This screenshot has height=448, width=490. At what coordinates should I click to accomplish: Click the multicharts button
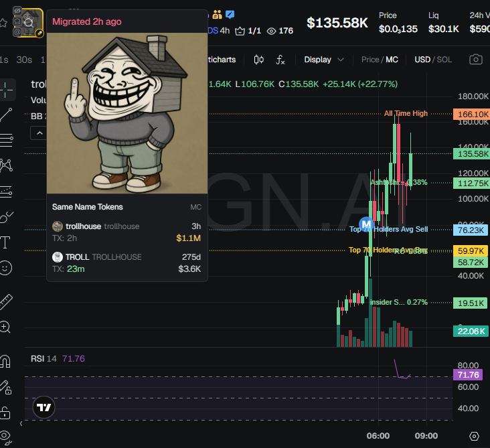pyautogui.click(x=222, y=60)
